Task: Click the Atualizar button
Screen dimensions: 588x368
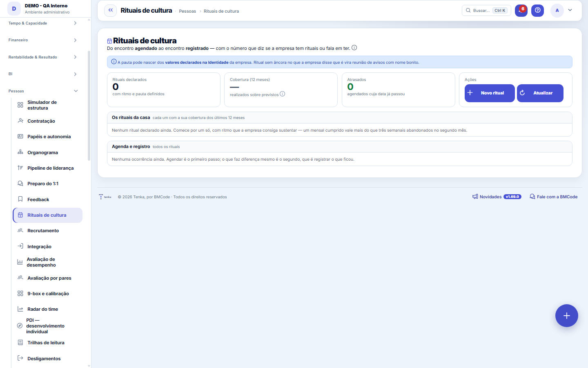Action: (x=540, y=93)
